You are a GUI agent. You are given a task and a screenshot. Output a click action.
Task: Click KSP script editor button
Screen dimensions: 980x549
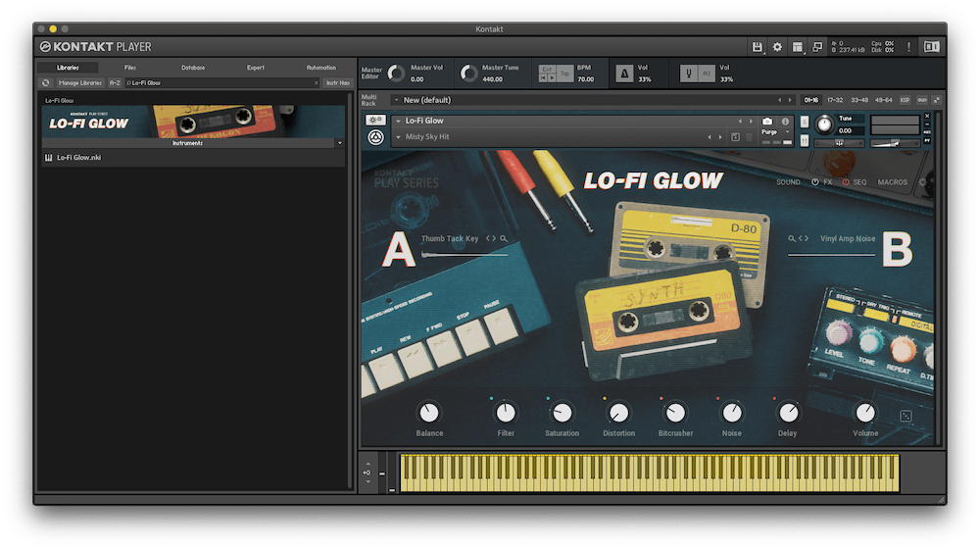(905, 100)
